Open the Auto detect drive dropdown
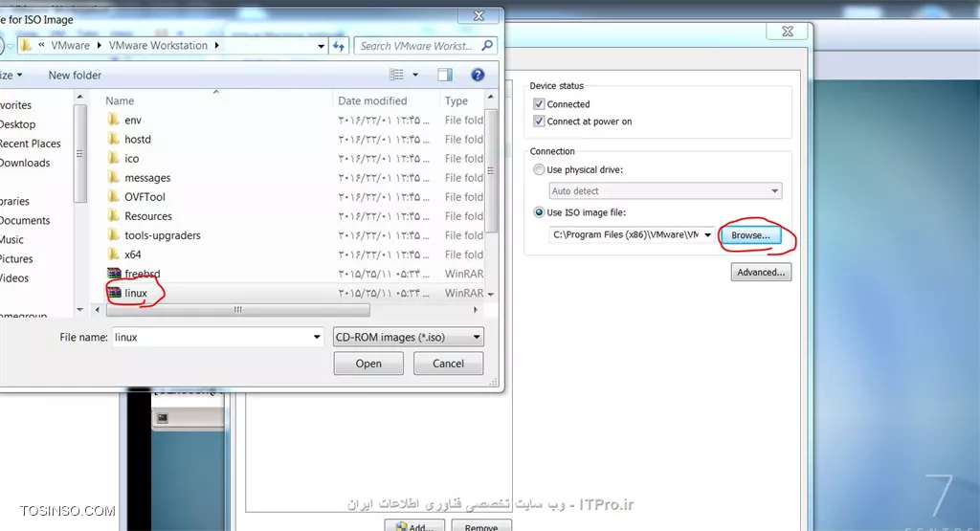 (x=665, y=191)
